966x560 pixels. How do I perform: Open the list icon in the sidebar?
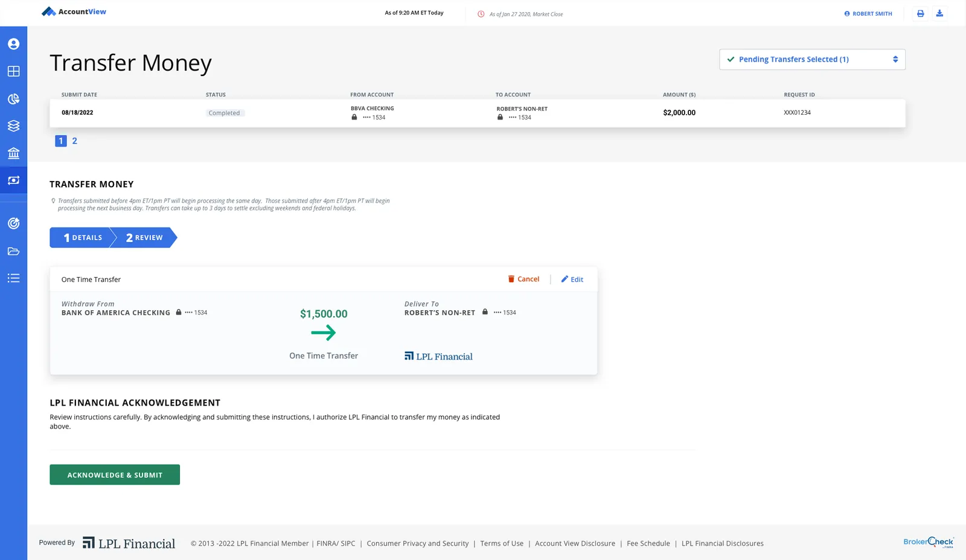pyautogui.click(x=13, y=278)
